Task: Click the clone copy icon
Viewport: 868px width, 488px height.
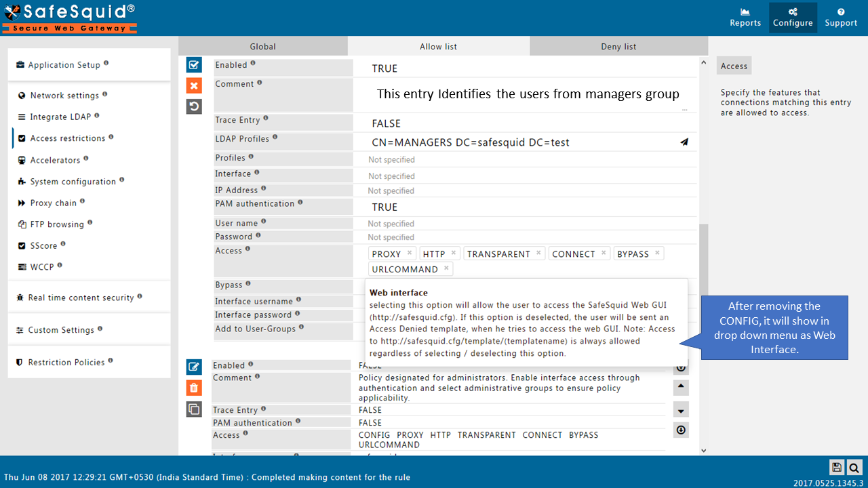Action: click(194, 409)
